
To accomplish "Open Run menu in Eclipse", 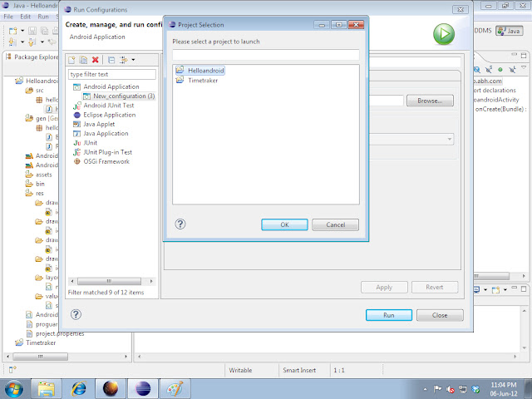I will pos(43,17).
